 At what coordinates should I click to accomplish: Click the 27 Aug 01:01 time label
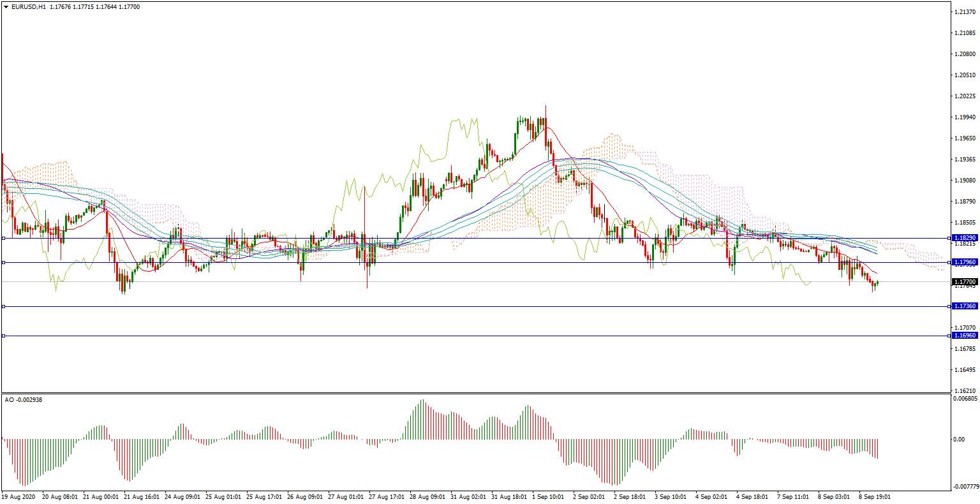[346, 496]
